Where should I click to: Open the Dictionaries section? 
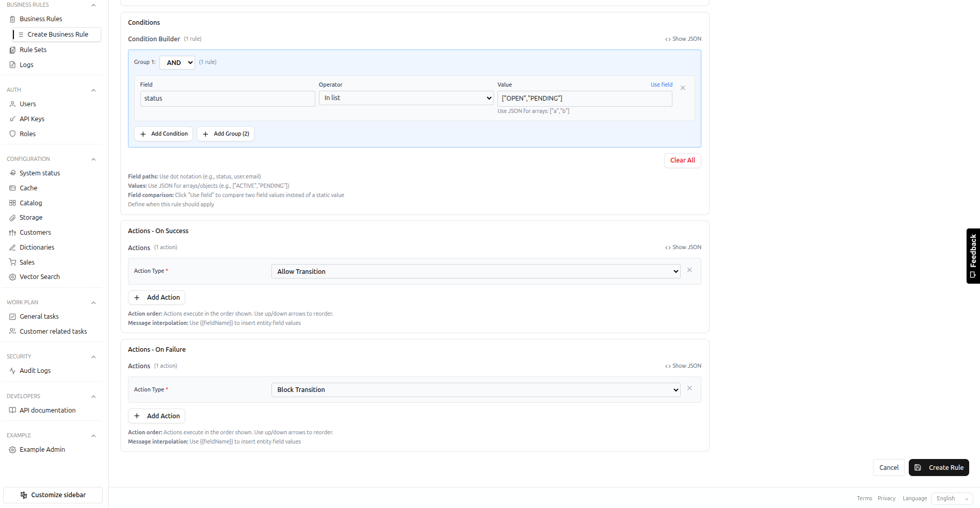pyautogui.click(x=37, y=247)
